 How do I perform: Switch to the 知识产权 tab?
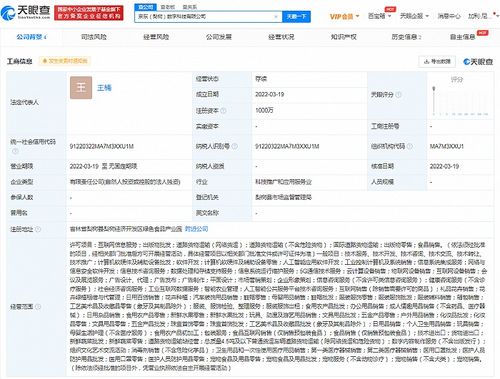coord(343,37)
